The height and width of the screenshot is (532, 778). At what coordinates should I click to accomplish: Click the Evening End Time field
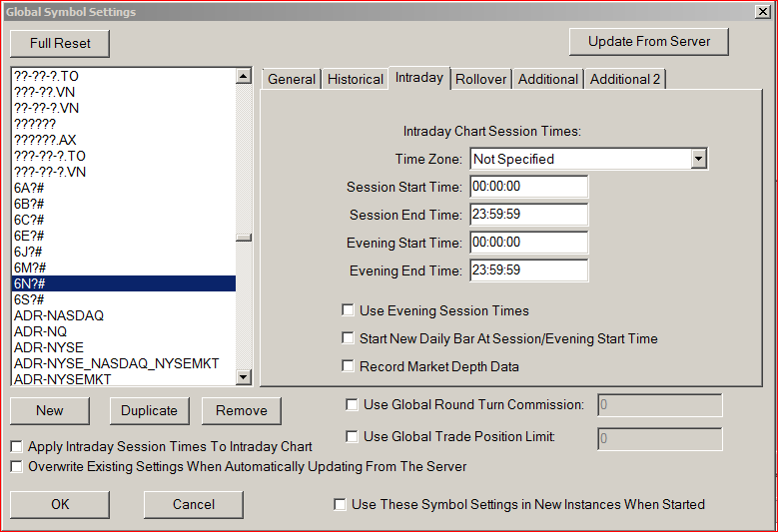click(529, 270)
